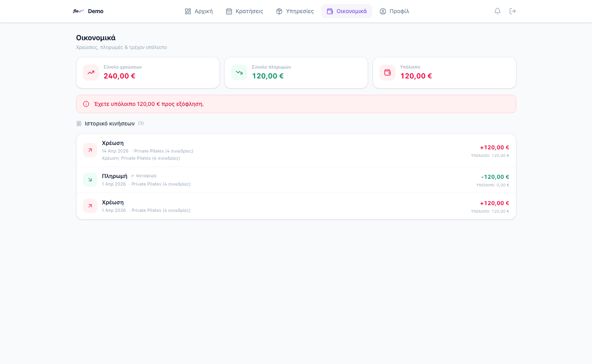Click the trending-up icon in Σύνολο χρεώσεων card
Viewport: 592px width, 364px height.
(91, 72)
